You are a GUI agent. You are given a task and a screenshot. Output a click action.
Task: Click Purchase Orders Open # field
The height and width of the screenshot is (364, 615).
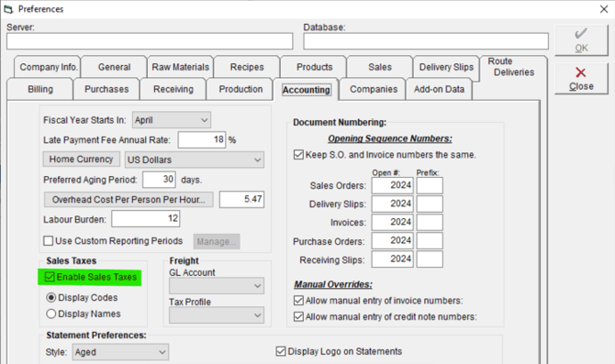click(x=393, y=240)
